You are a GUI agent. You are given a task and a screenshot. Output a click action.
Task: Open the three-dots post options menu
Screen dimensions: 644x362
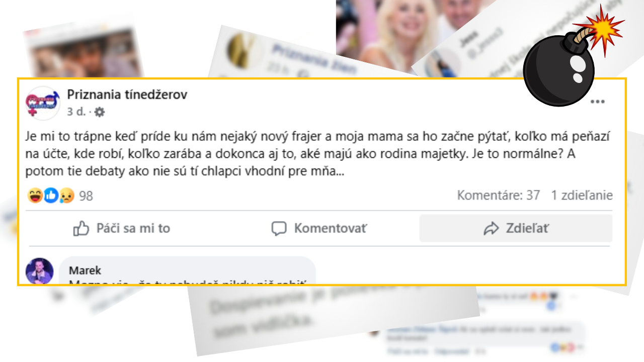click(x=597, y=102)
